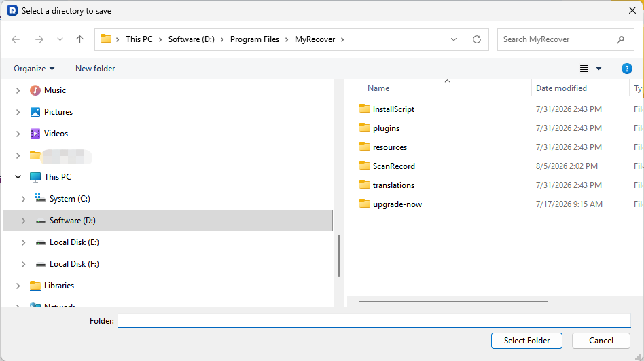This screenshot has height=361, width=644.
Task: Select the translations folder
Action: (x=393, y=185)
